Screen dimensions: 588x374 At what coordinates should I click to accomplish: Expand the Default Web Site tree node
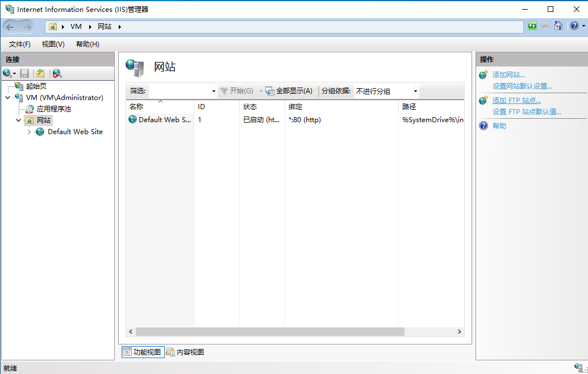(x=28, y=131)
